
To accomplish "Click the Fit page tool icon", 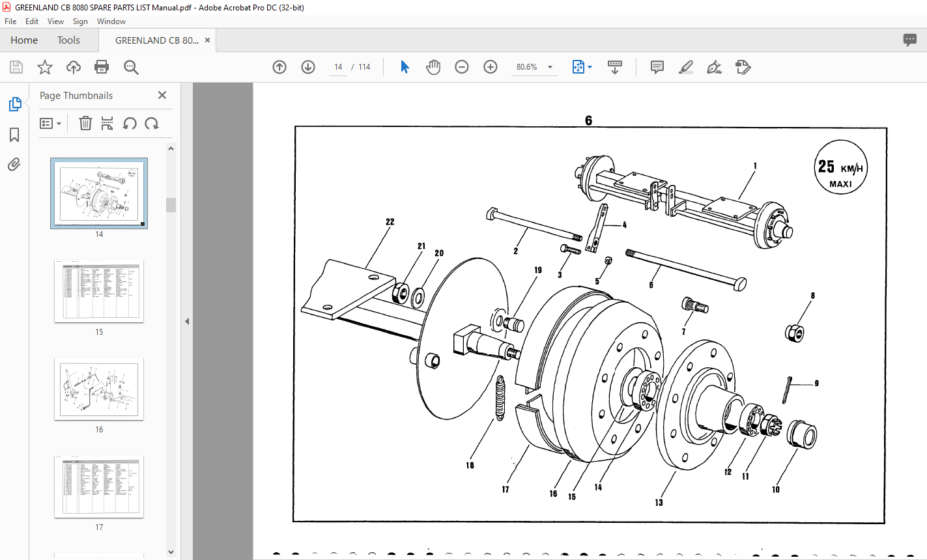I will click(578, 67).
